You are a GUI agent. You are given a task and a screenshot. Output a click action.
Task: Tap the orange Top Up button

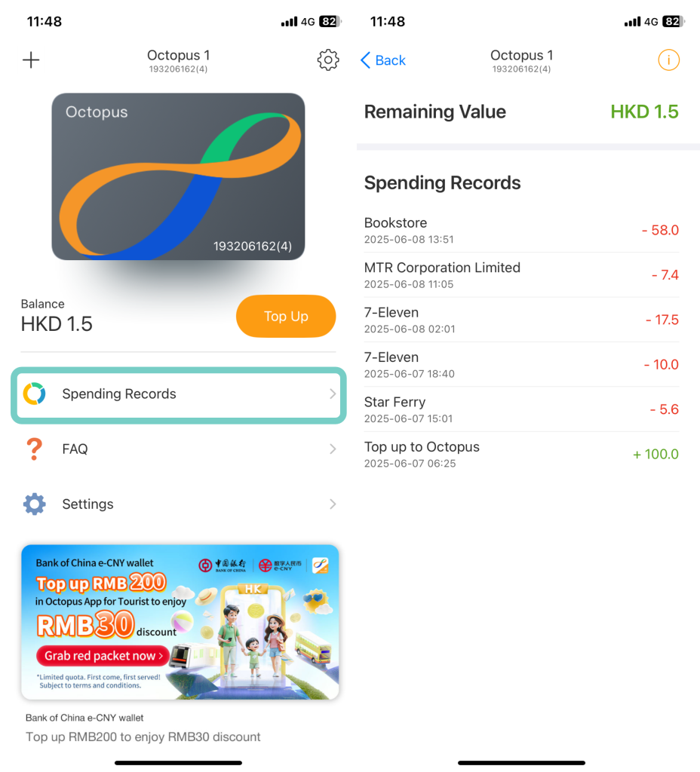(x=286, y=316)
